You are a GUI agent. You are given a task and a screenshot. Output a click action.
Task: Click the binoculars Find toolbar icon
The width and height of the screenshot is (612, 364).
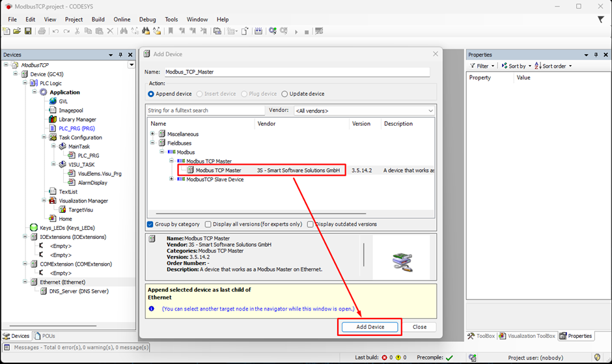[x=122, y=31]
